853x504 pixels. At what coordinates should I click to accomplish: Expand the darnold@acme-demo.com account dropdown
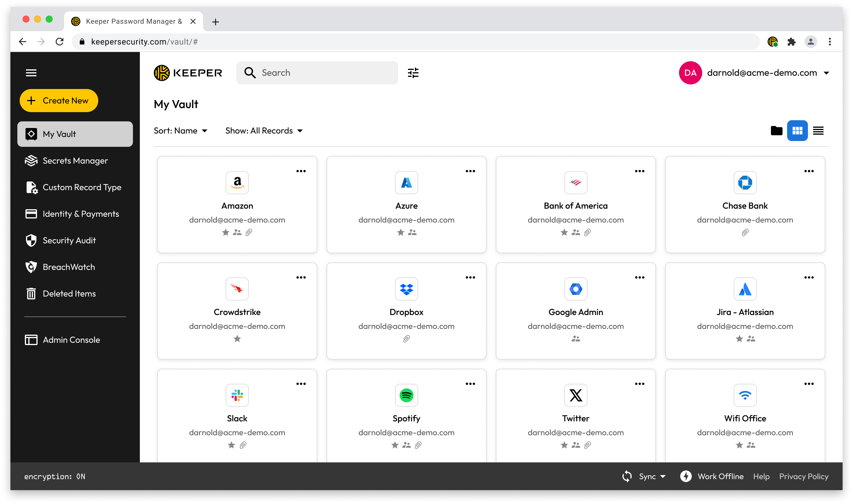coord(768,73)
